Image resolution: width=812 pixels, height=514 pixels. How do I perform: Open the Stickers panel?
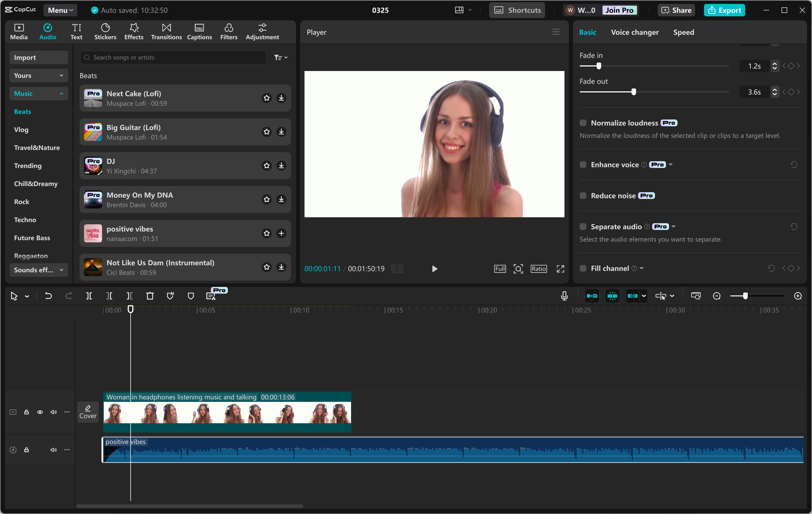(x=105, y=32)
